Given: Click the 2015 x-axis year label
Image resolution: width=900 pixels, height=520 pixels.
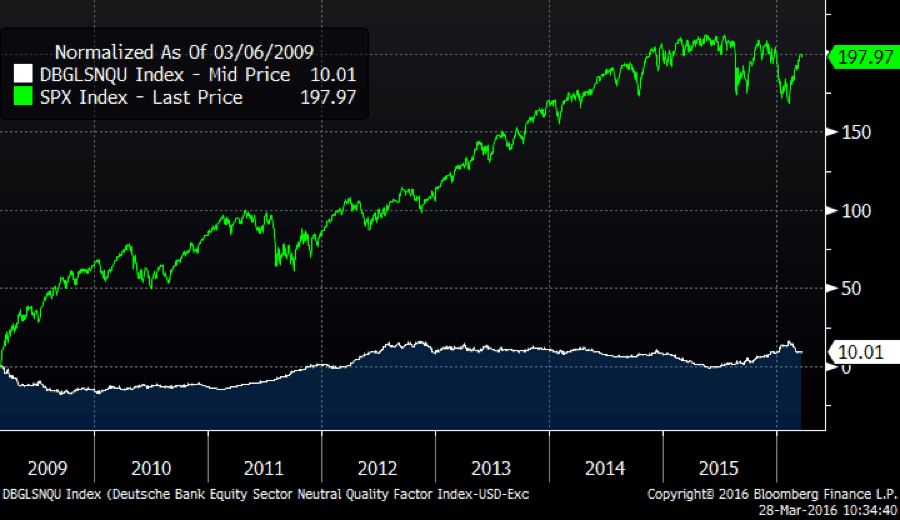Looking at the screenshot, I should pyautogui.click(x=719, y=468).
